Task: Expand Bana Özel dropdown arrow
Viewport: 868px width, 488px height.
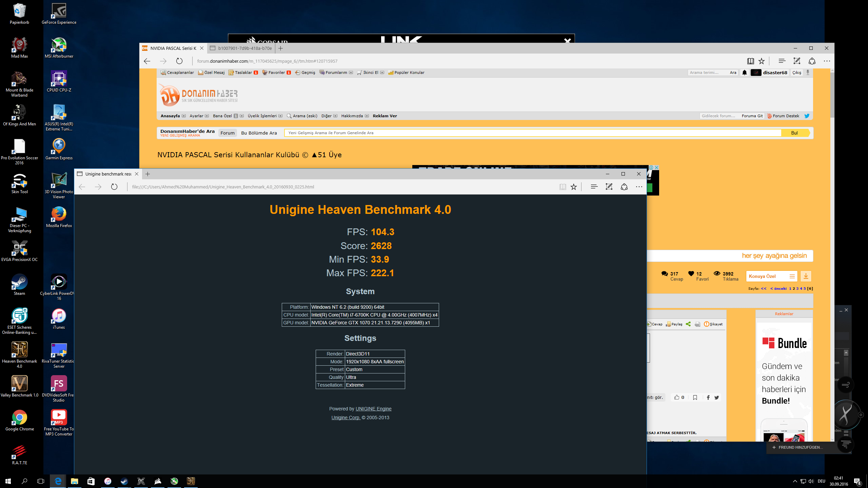Action: [242, 116]
